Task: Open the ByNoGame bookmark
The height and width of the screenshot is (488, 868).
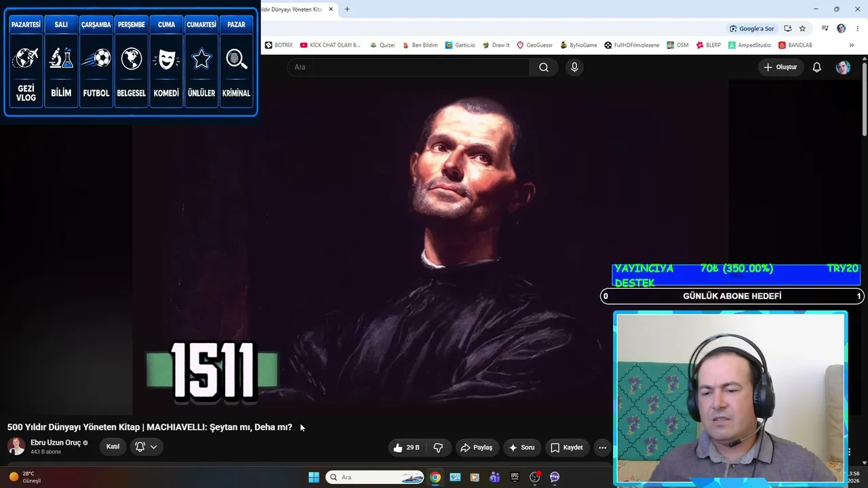Action: coord(578,45)
